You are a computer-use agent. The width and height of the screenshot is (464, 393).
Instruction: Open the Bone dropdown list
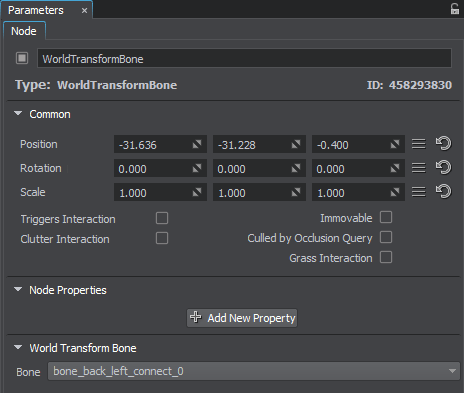pos(254,371)
